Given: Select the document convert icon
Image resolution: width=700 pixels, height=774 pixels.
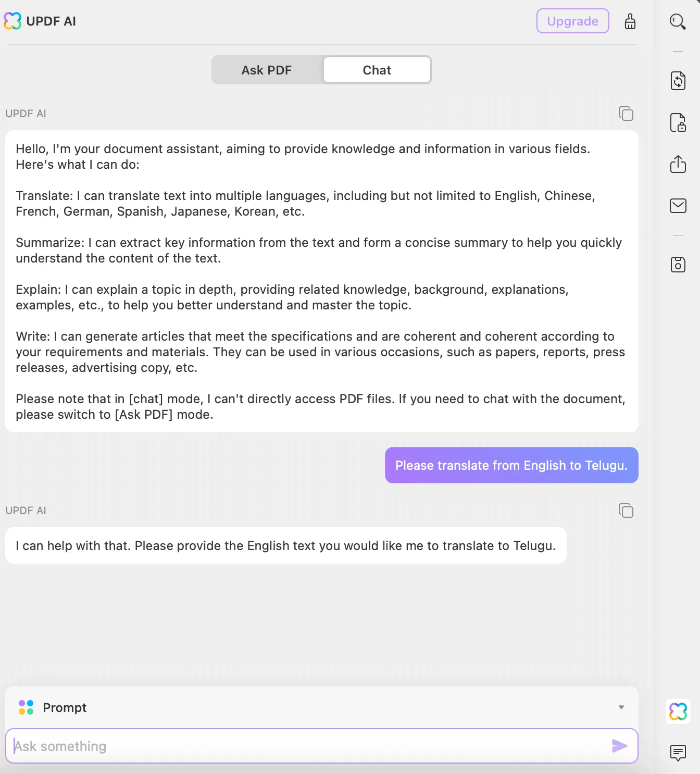Looking at the screenshot, I should pos(678,81).
